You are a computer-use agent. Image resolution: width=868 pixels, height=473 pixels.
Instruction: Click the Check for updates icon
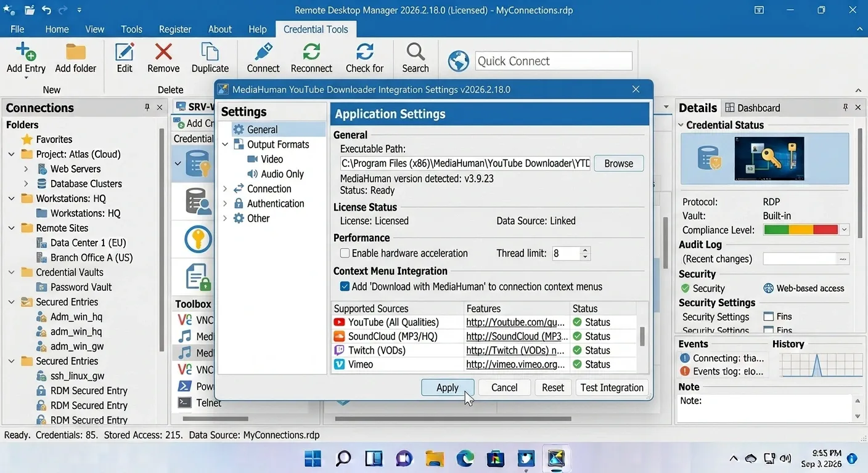click(364, 52)
